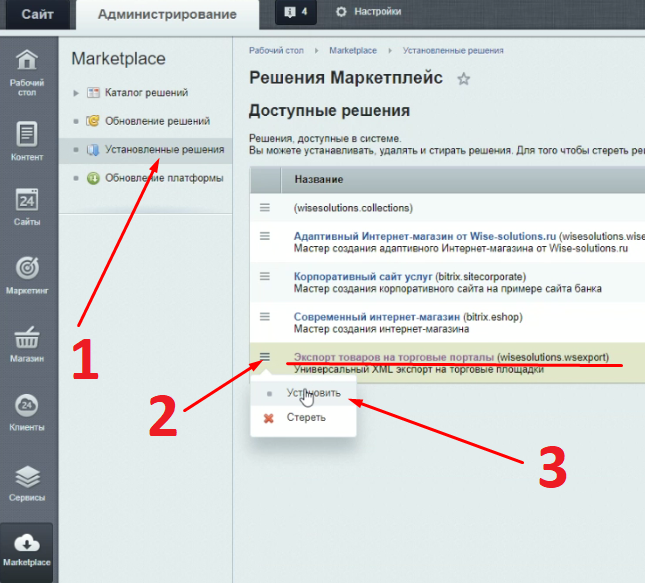Open the Marketplace cloud download icon

27,543
